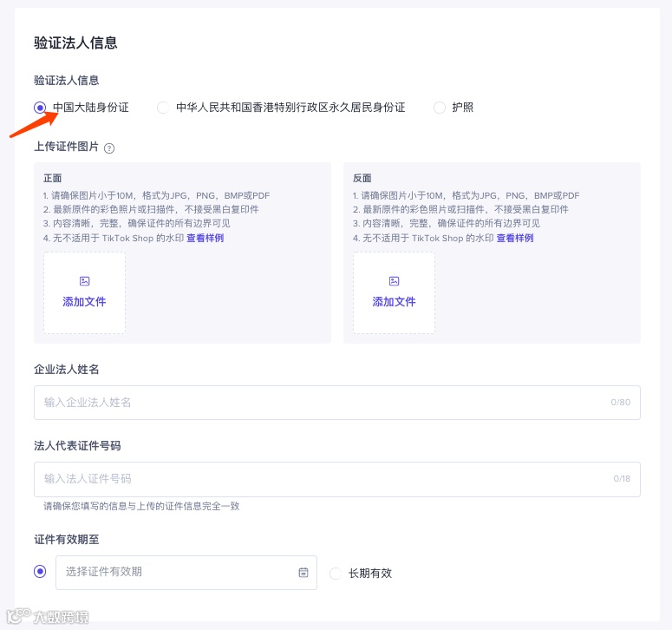Viewport: 672px width, 630px height.
Task: Click the 正面 heading text
Action: (x=52, y=178)
